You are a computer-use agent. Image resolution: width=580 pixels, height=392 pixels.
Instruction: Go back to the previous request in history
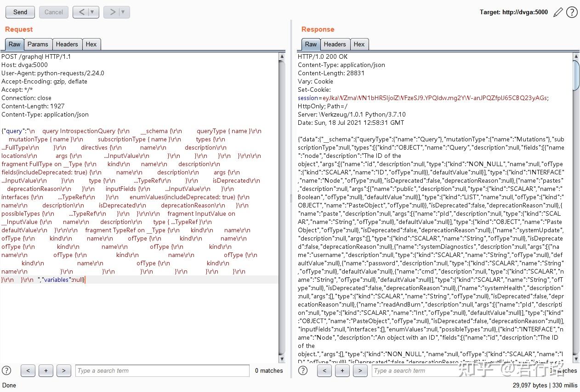click(x=81, y=12)
